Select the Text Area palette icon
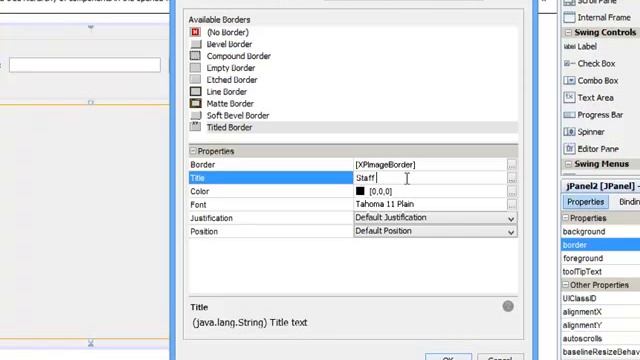The height and width of the screenshot is (360, 640). click(569, 97)
